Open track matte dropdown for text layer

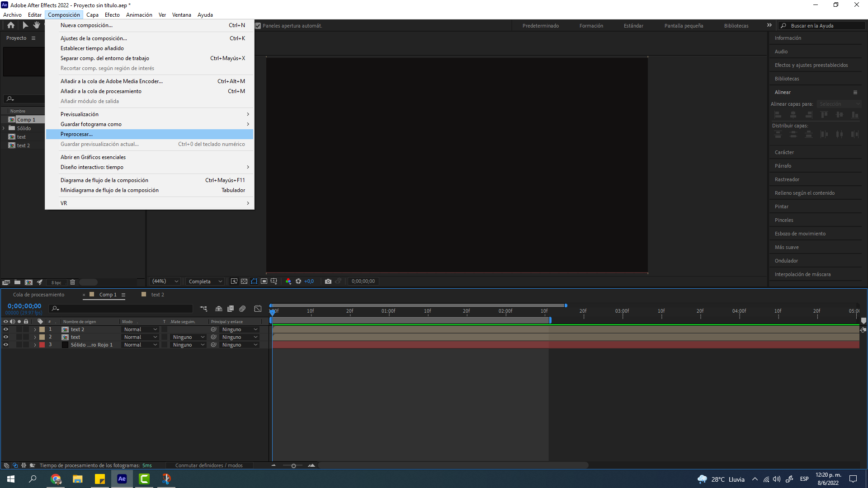pos(189,337)
